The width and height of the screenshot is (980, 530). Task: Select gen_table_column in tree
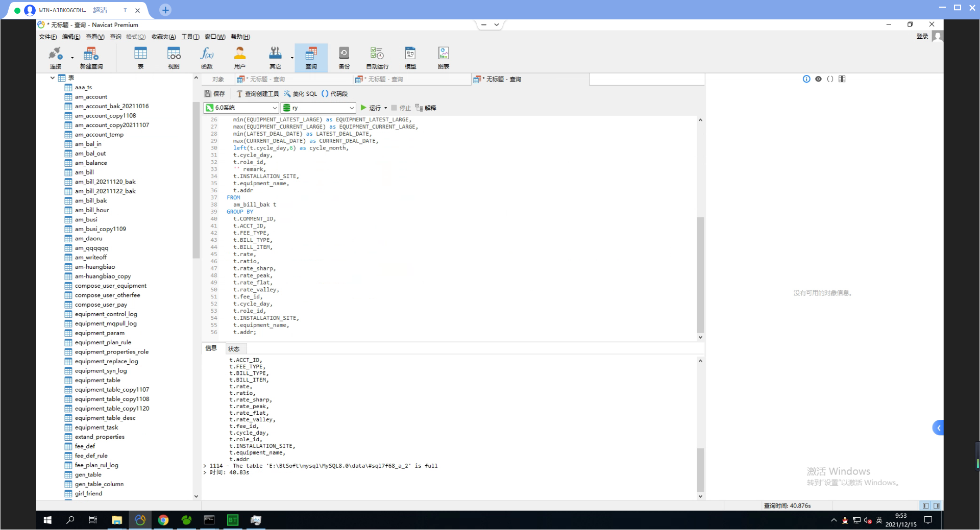[100, 484]
